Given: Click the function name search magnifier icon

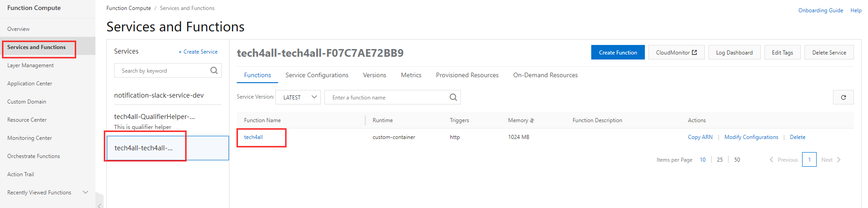Looking at the screenshot, I should tap(453, 97).
